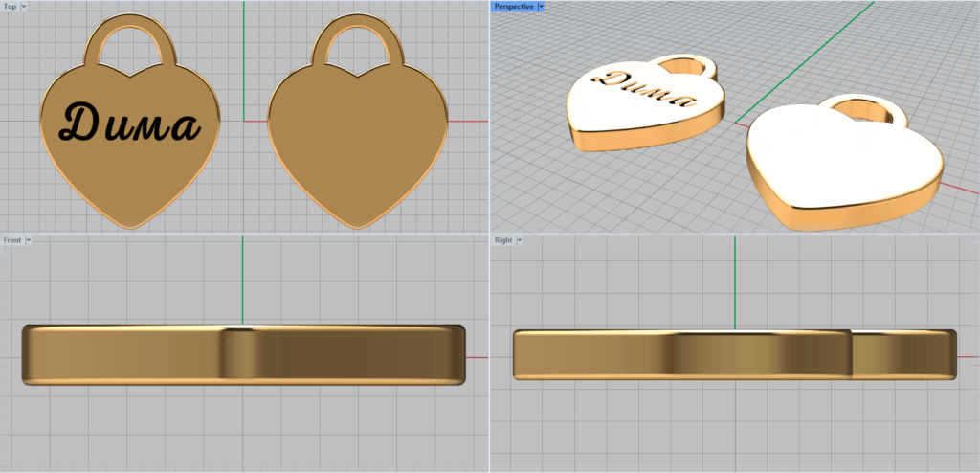This screenshot has height=473, width=980.
Task: Activate the Top viewport title label
Action: click(x=10, y=7)
